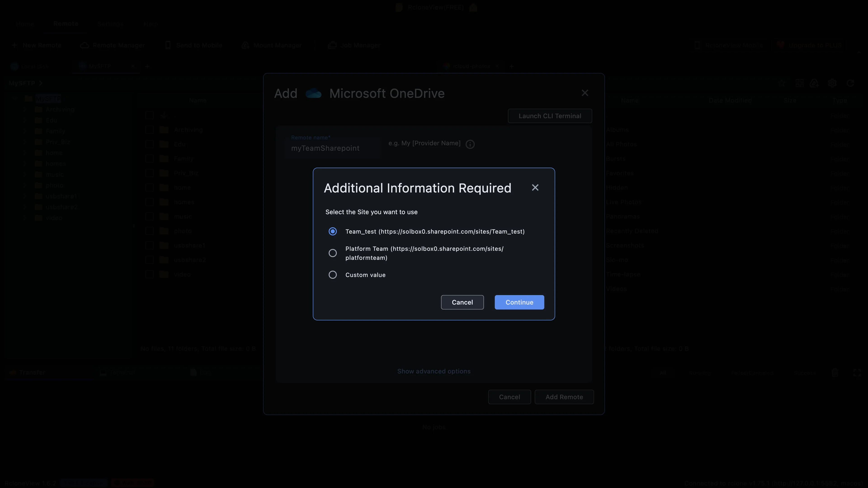Select the Custom value radio button
The image size is (868, 488).
coord(333,275)
